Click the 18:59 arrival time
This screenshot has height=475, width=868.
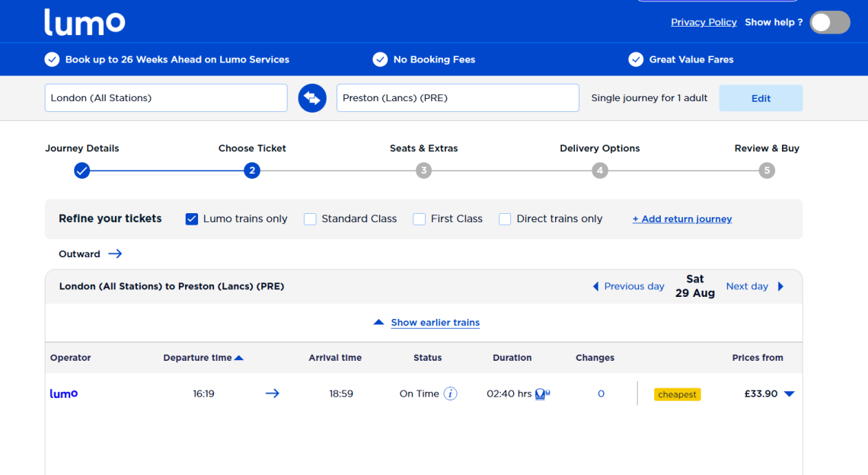[341, 394]
